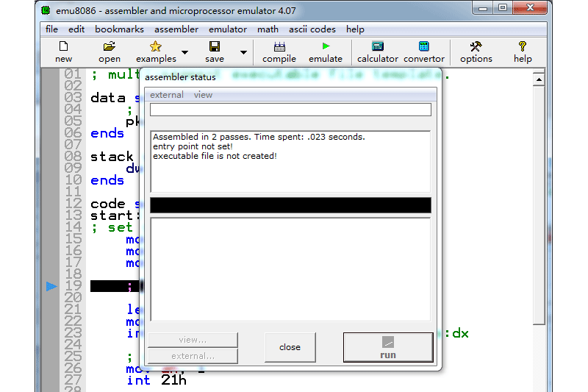Select 'Assembled in 2 passes' message line

click(259, 137)
